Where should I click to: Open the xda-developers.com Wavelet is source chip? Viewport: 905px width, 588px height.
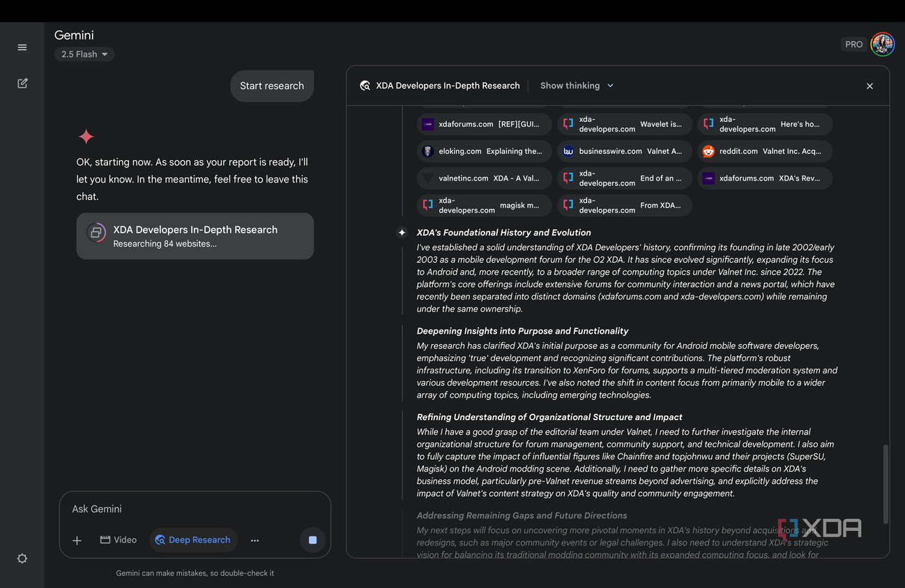pyautogui.click(x=625, y=124)
